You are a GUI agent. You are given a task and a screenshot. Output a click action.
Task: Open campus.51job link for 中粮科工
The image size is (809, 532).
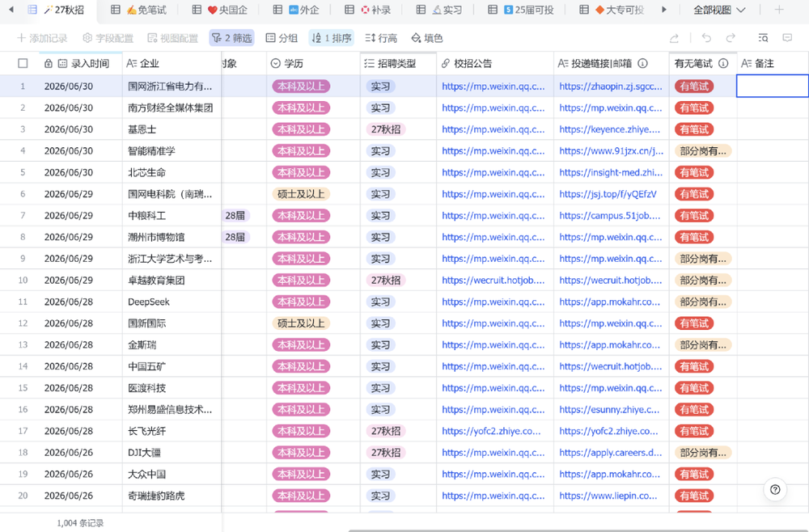609,216
